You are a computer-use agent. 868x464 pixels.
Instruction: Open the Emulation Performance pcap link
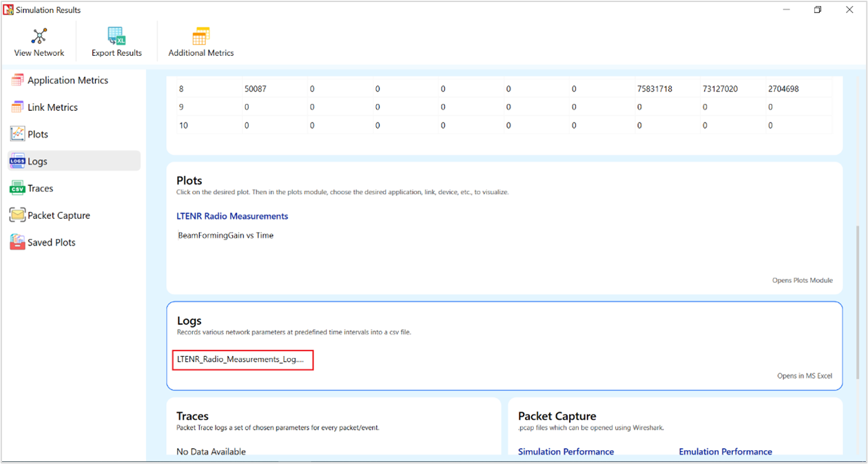point(725,452)
